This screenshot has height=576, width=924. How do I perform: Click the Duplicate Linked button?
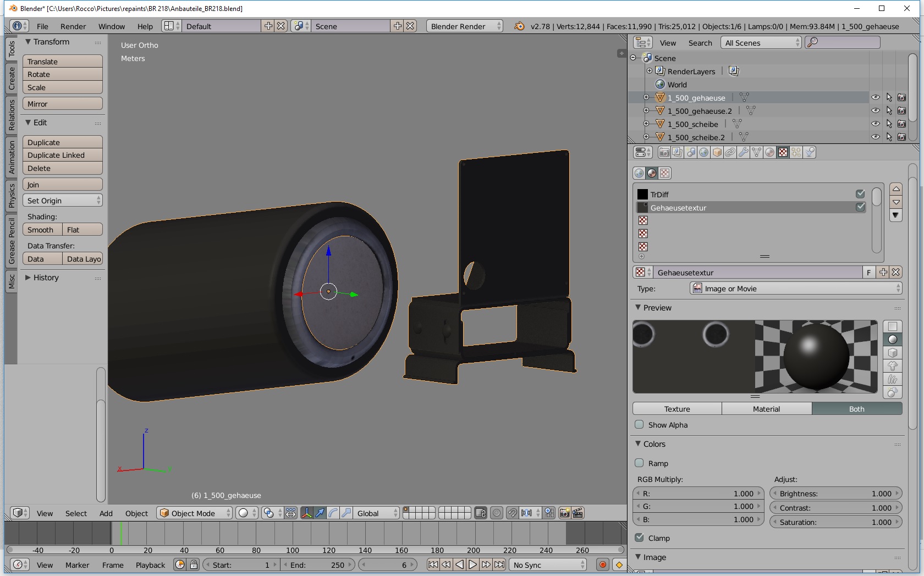pos(63,156)
